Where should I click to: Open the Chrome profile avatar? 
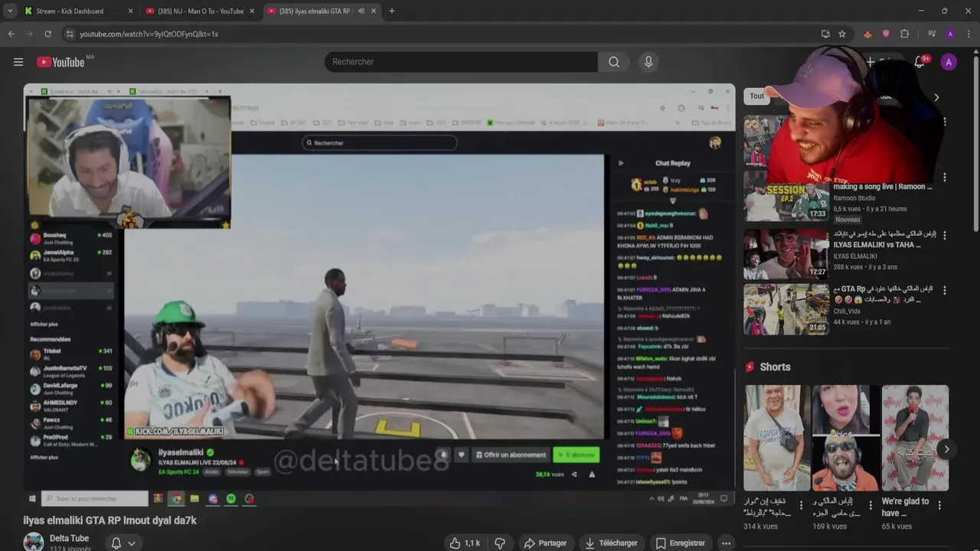coord(950,34)
